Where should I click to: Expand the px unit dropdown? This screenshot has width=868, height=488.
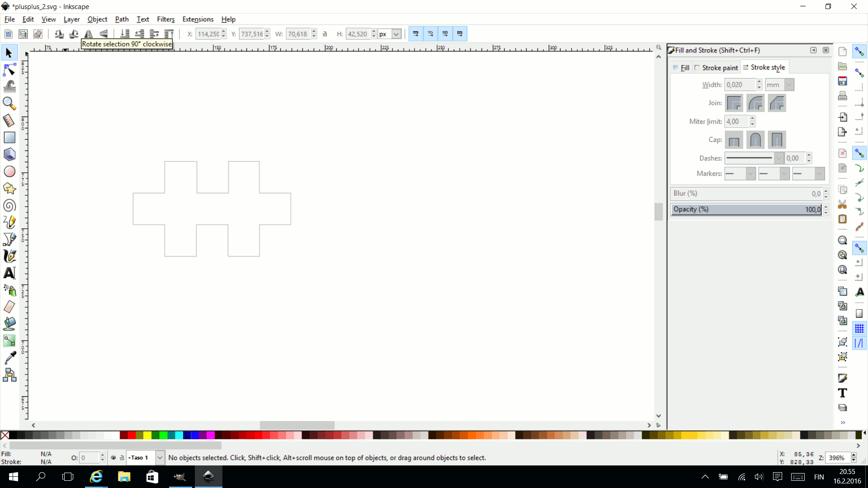click(396, 34)
